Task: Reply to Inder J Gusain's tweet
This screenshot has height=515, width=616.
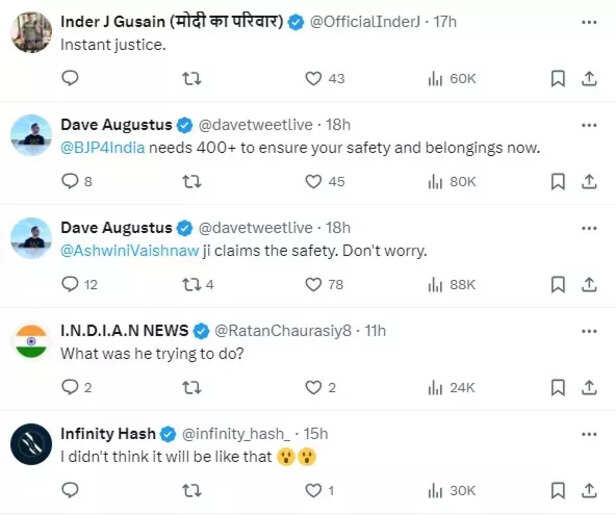Action: (70, 78)
